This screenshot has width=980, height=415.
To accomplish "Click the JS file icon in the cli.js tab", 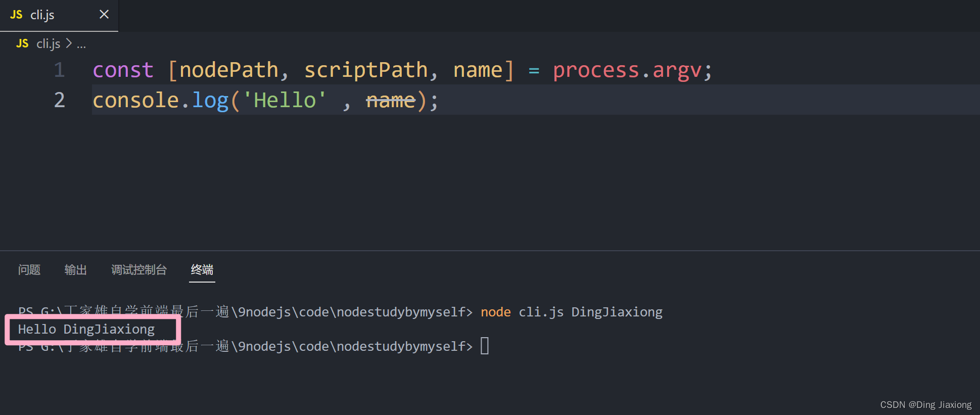I will coord(16,15).
